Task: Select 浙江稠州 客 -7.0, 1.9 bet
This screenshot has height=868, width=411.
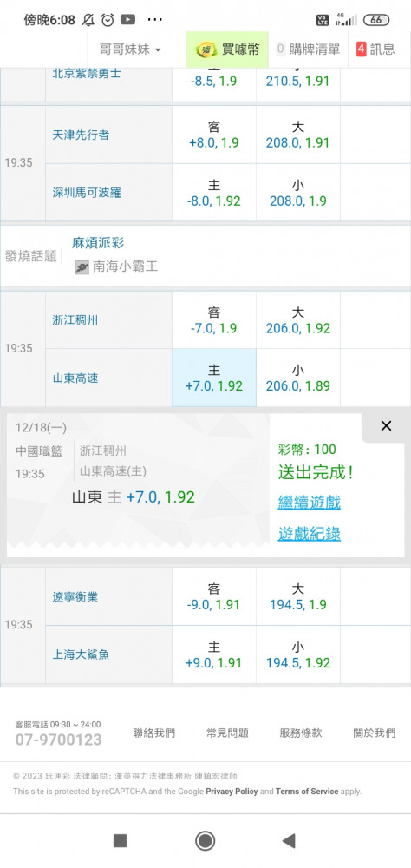Action: click(x=214, y=320)
